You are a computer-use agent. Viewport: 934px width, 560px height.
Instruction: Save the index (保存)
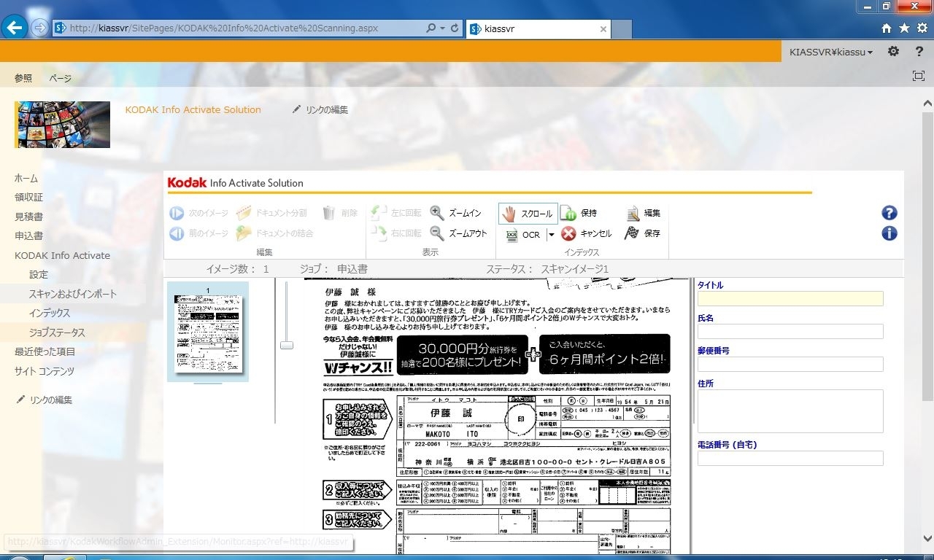(x=643, y=233)
